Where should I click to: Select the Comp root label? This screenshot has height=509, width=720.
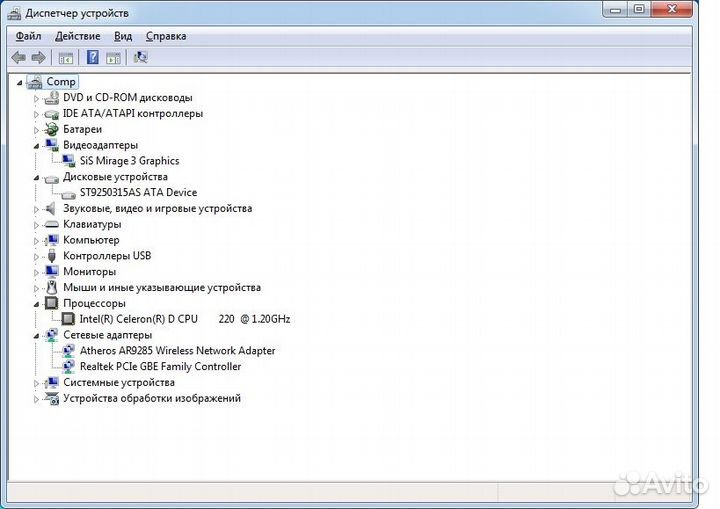(61, 82)
